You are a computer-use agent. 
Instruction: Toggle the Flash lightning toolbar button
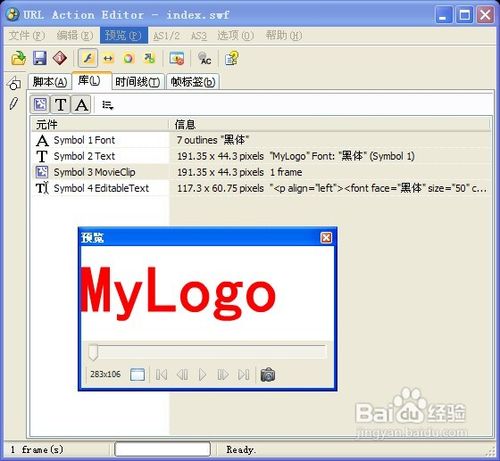click(88, 58)
